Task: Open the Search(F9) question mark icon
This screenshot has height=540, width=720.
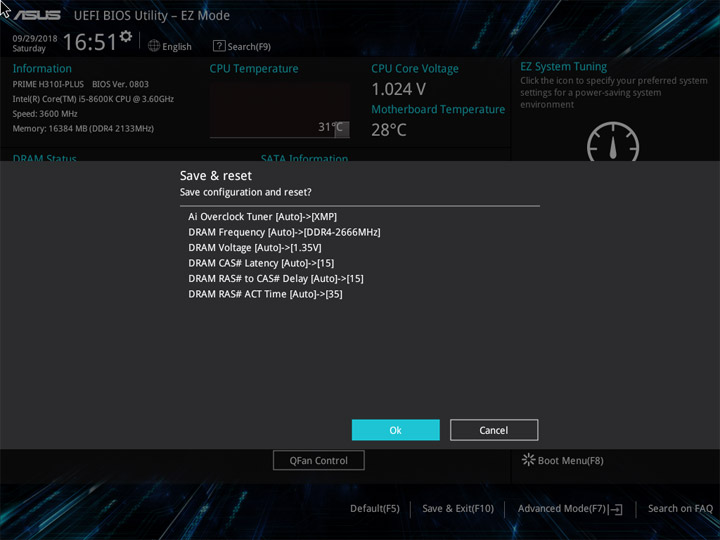Action: coord(219,46)
